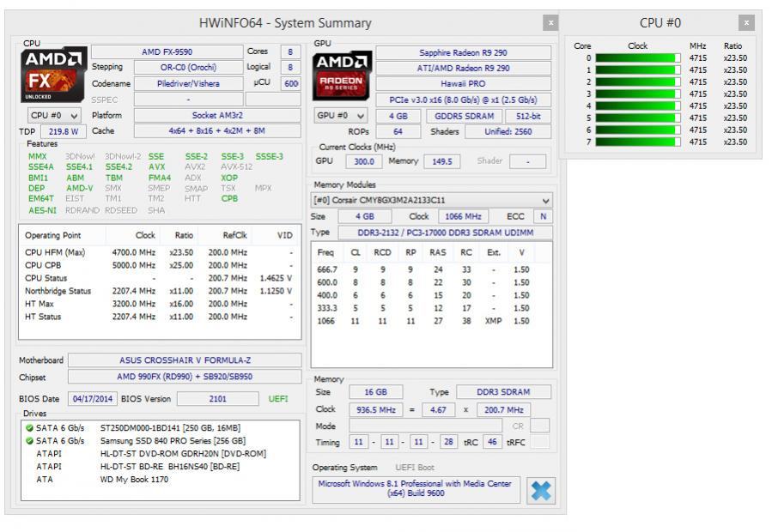
Task: Click the Core 0 clock bar
Action: click(638, 58)
